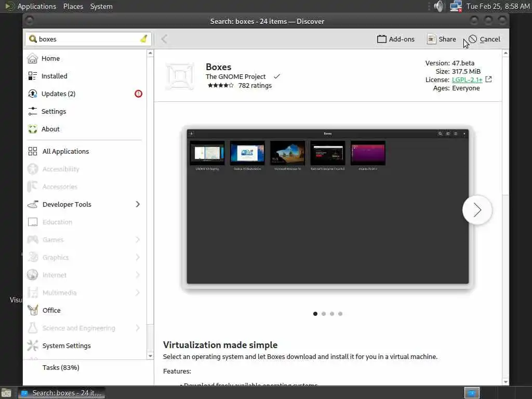Select the Office category label
The image size is (532, 399).
51,310
